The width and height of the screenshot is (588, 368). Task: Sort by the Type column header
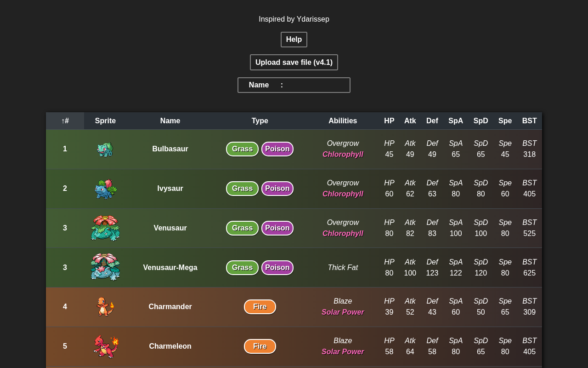(260, 121)
